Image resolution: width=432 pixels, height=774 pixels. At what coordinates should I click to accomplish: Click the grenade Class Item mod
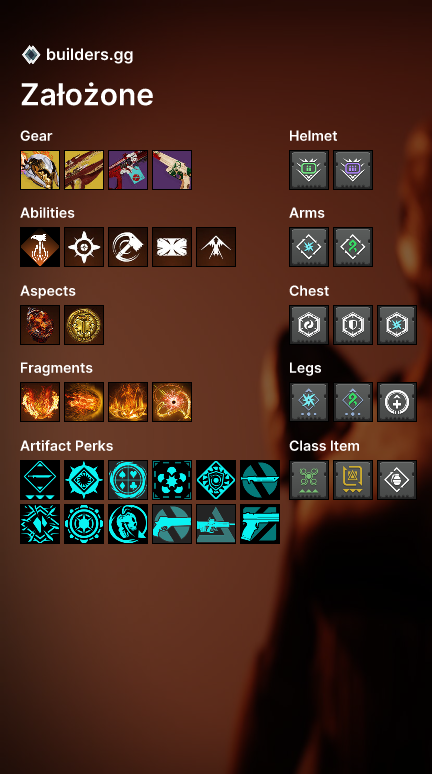tap(397, 480)
